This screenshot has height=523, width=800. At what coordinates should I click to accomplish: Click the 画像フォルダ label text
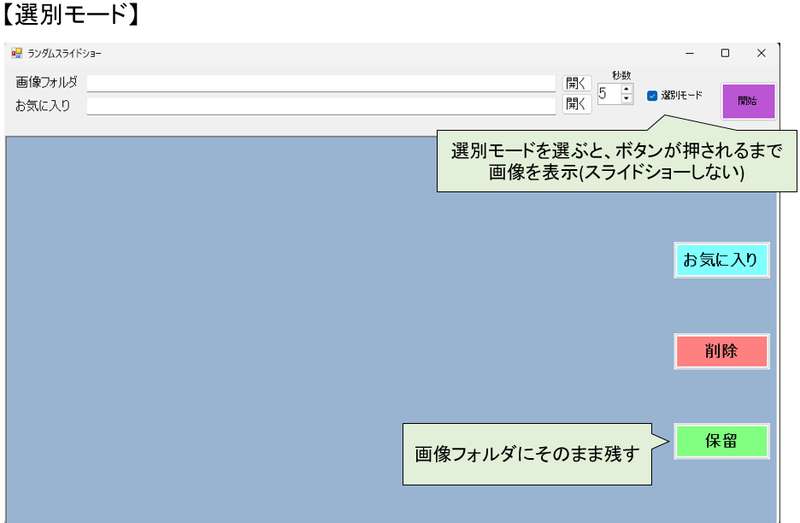[x=46, y=83]
